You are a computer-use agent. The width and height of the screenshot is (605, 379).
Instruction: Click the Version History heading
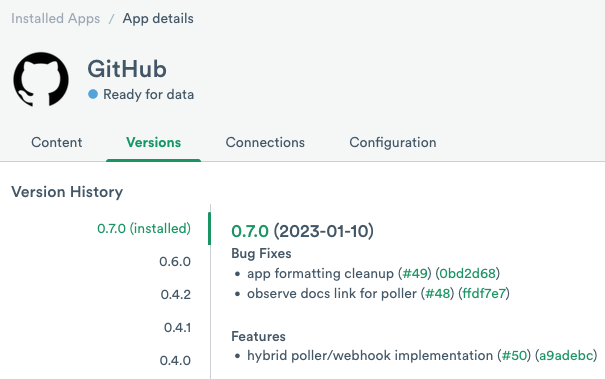(x=67, y=192)
